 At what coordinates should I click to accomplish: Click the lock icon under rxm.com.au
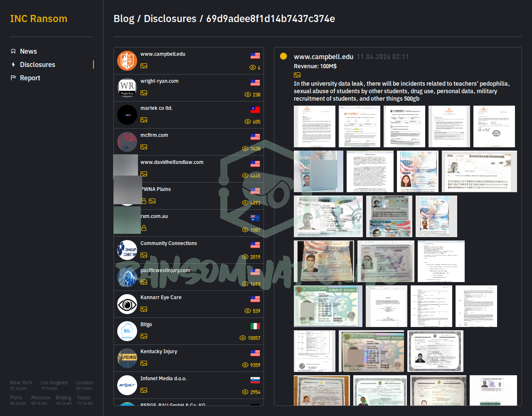point(144,228)
